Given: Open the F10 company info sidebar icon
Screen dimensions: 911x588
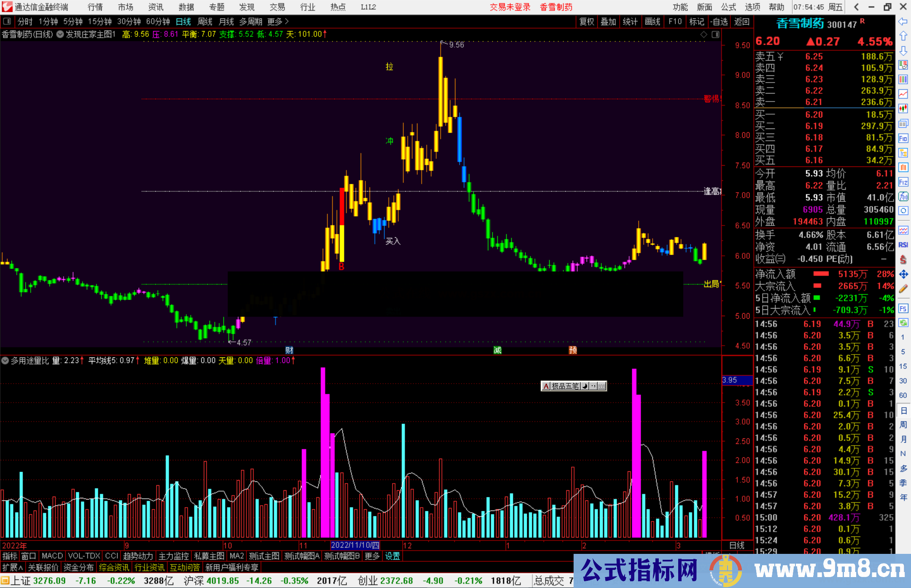Looking at the screenshot, I should [903, 139].
